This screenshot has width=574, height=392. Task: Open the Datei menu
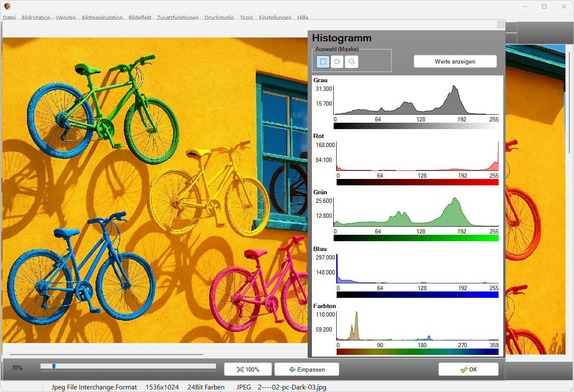(9, 17)
